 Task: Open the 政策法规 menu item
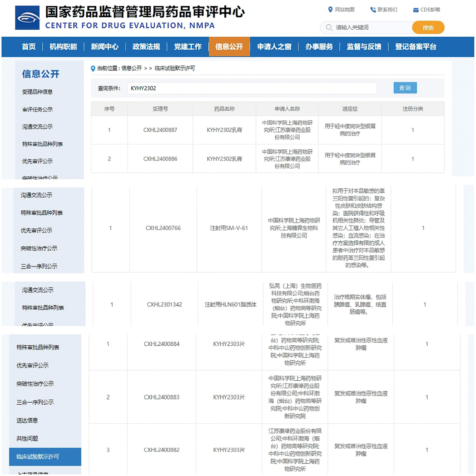146,47
